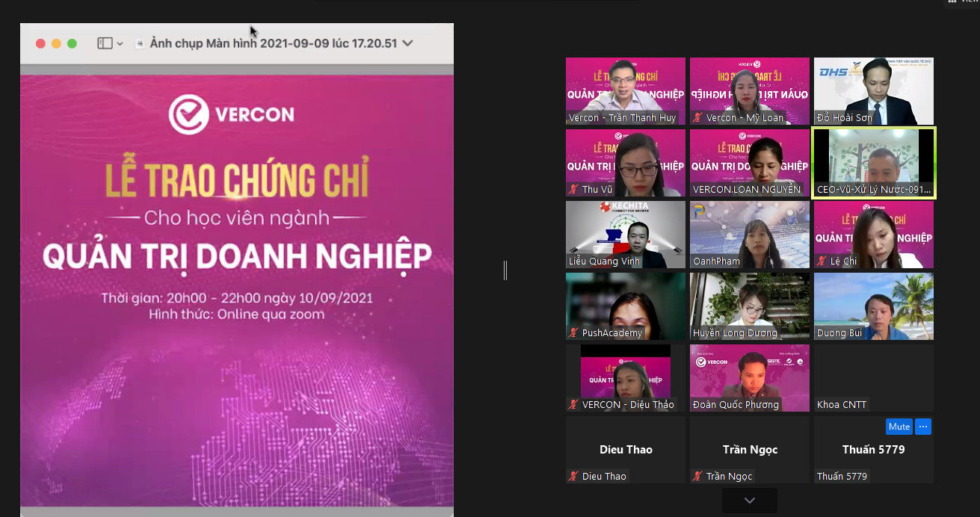Go to the next page of gallery participants

click(x=749, y=500)
